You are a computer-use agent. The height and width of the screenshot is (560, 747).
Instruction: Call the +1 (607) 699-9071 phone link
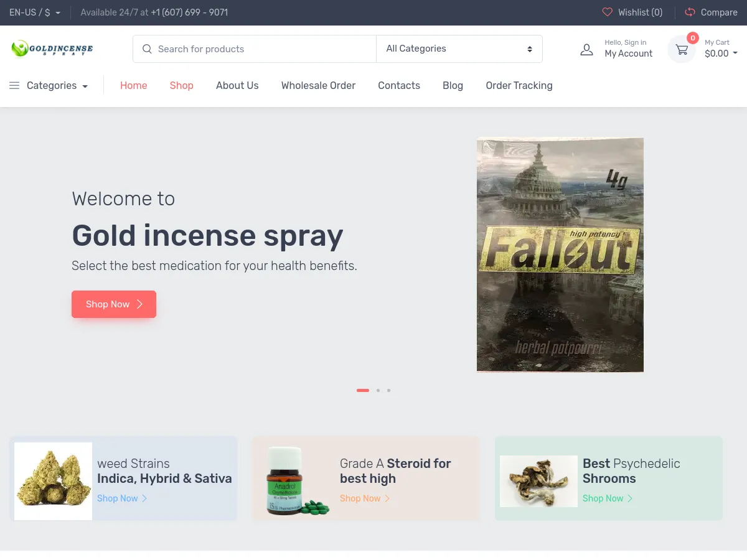point(189,12)
